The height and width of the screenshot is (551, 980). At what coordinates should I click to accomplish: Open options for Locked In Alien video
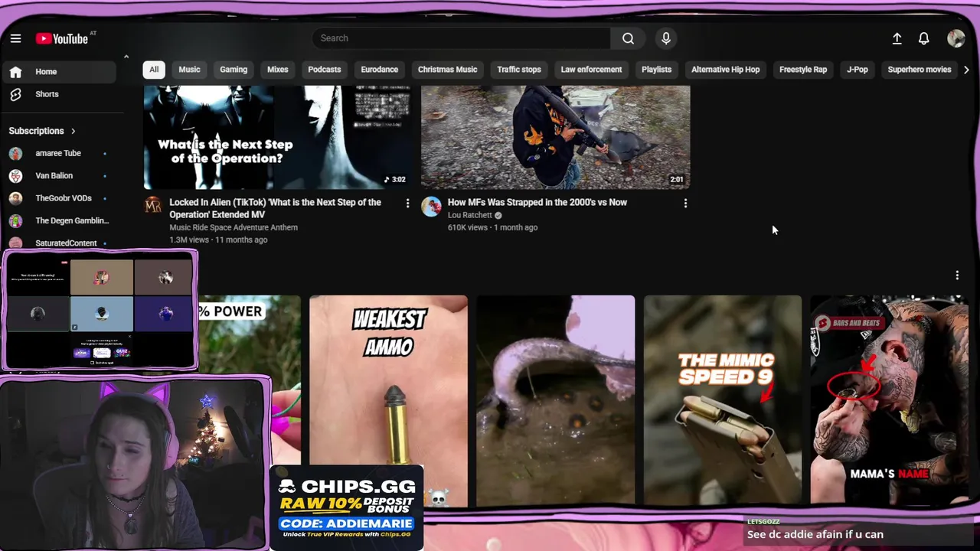click(407, 203)
